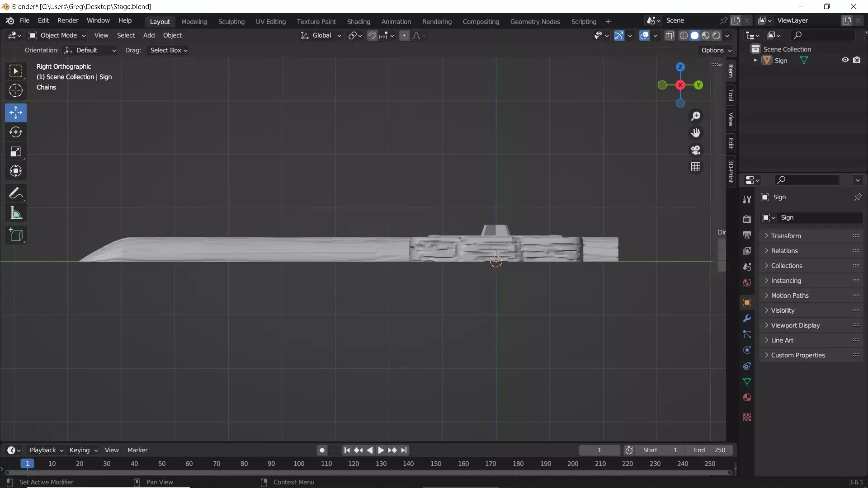Select the Rotate tool in toolbar
868x488 pixels.
click(x=16, y=132)
